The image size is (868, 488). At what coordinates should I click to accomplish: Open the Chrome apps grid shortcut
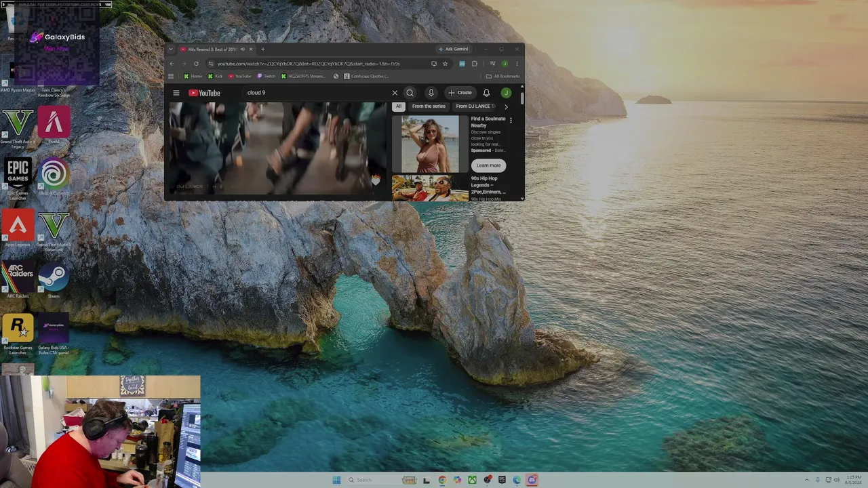(x=171, y=76)
